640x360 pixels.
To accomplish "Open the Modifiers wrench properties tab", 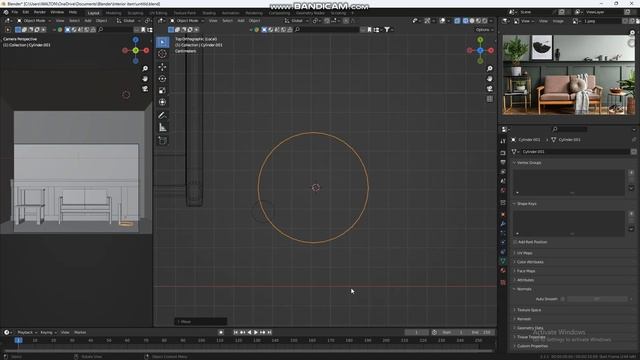I will click(503, 224).
